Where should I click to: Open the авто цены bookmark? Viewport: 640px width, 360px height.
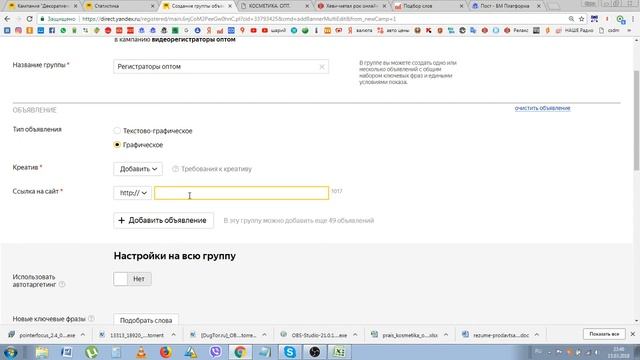[393, 30]
